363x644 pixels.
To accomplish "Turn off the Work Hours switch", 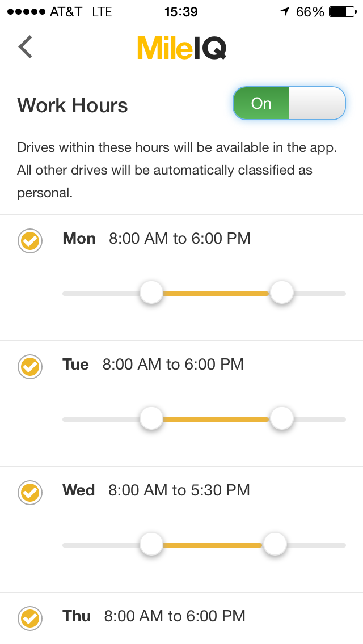I will coord(289,103).
